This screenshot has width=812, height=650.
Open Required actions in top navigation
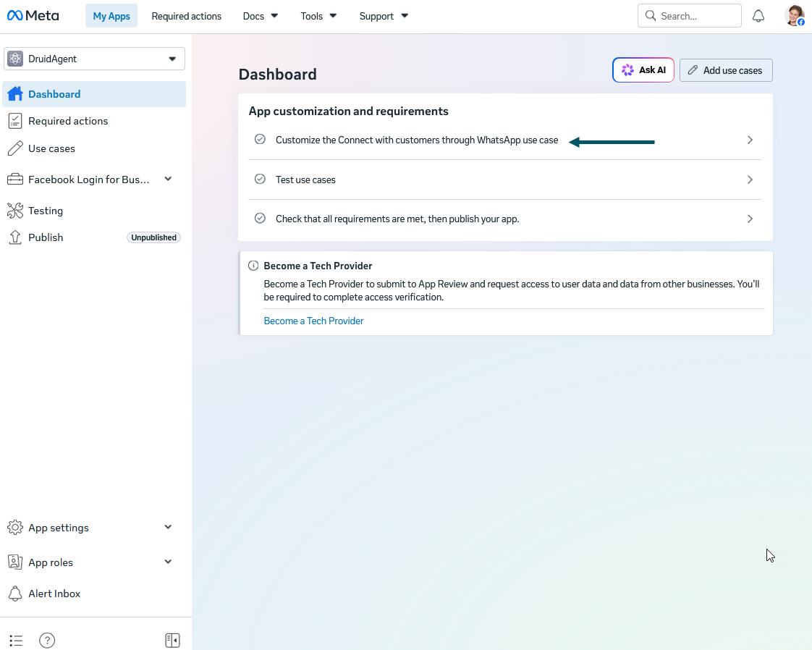(187, 16)
